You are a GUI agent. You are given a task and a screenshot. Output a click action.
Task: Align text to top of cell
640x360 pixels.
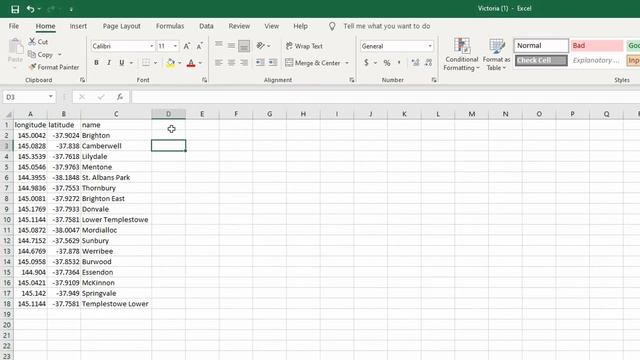pos(219,45)
